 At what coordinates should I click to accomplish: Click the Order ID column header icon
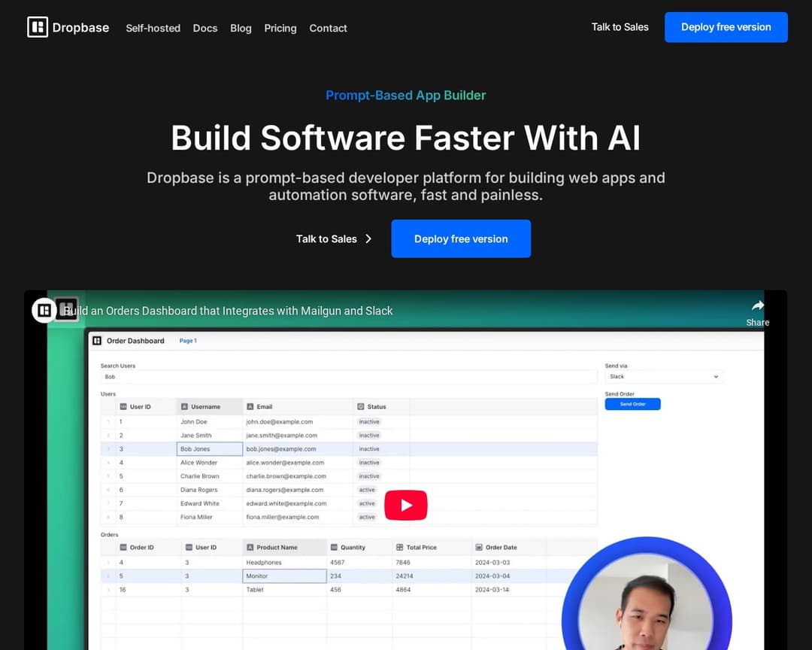tap(123, 548)
